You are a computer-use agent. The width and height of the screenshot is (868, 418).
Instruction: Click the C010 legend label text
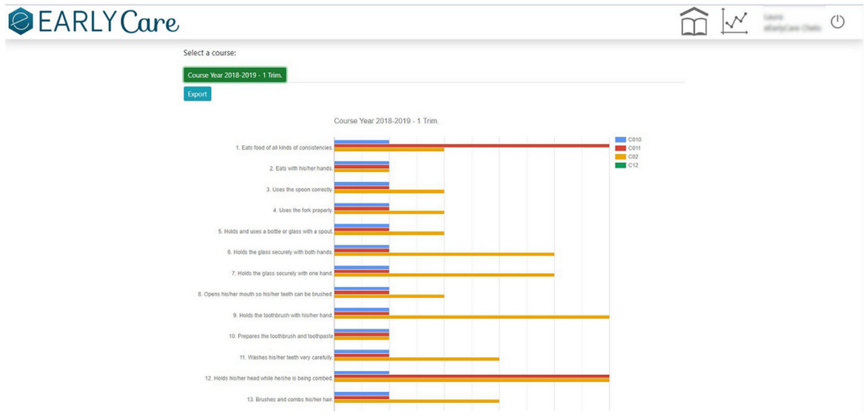pos(635,139)
